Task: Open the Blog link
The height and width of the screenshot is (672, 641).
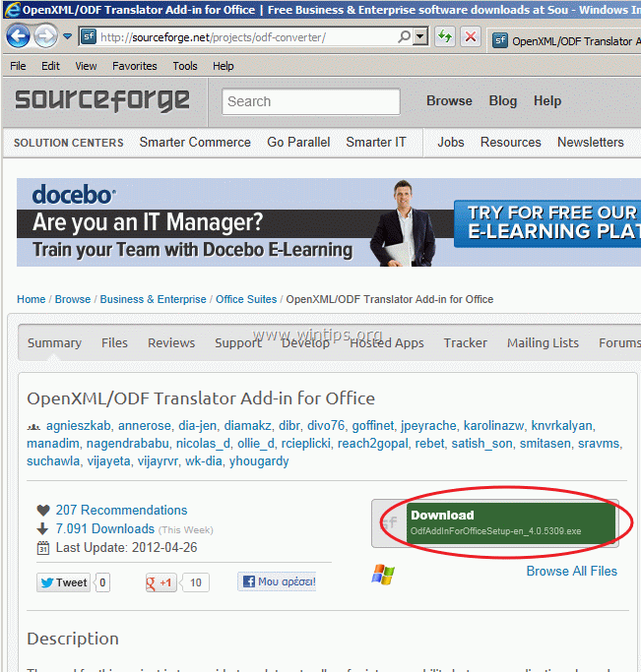Action: coord(503,100)
